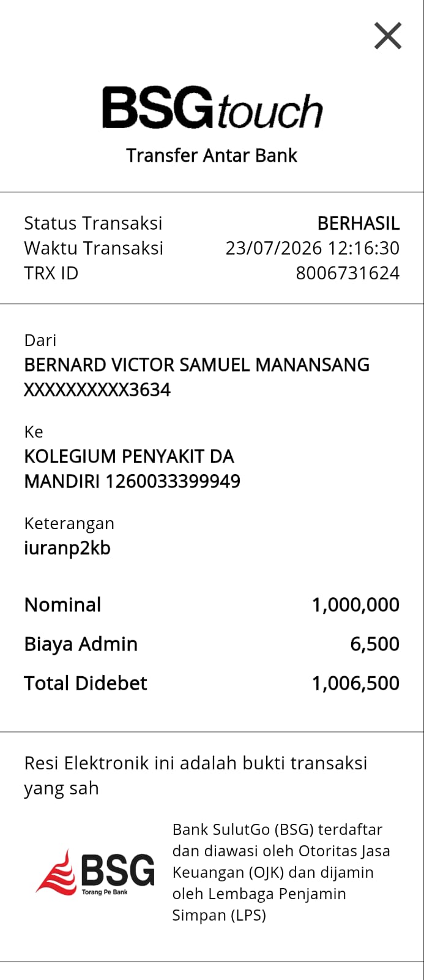
Task: Tap the BSG Torang Pe Bank logo
Action: (95, 872)
